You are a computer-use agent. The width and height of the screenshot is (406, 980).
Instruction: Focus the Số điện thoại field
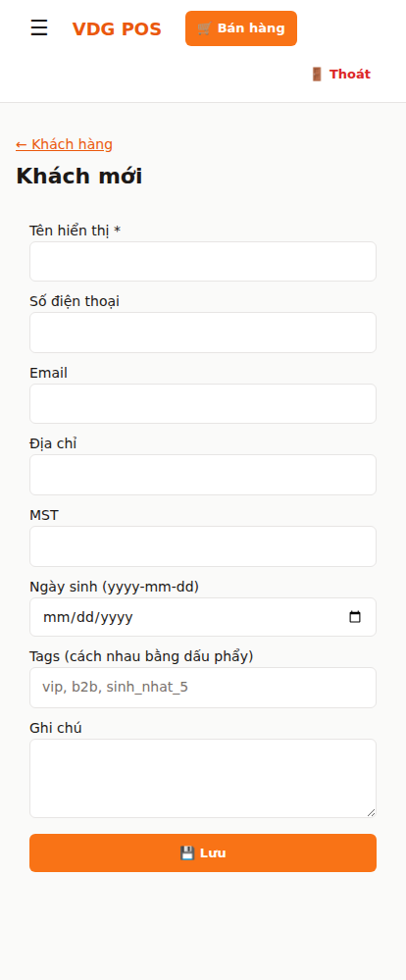click(203, 333)
